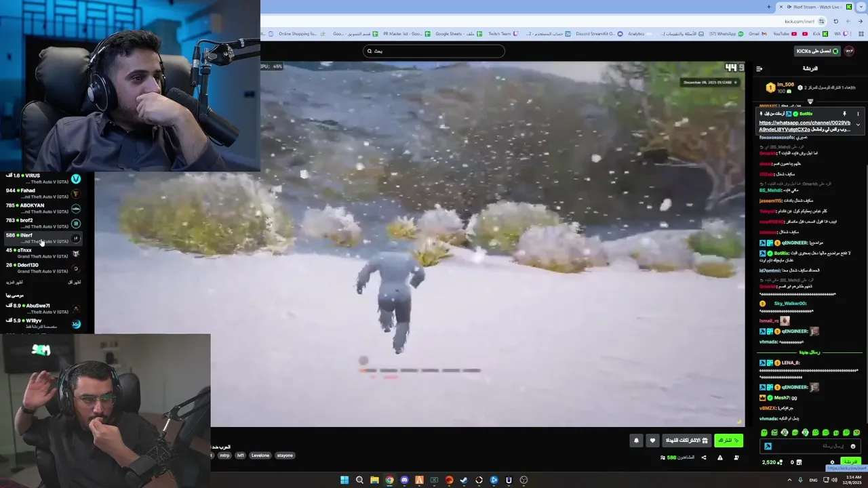Click the send message input field

click(x=811, y=446)
